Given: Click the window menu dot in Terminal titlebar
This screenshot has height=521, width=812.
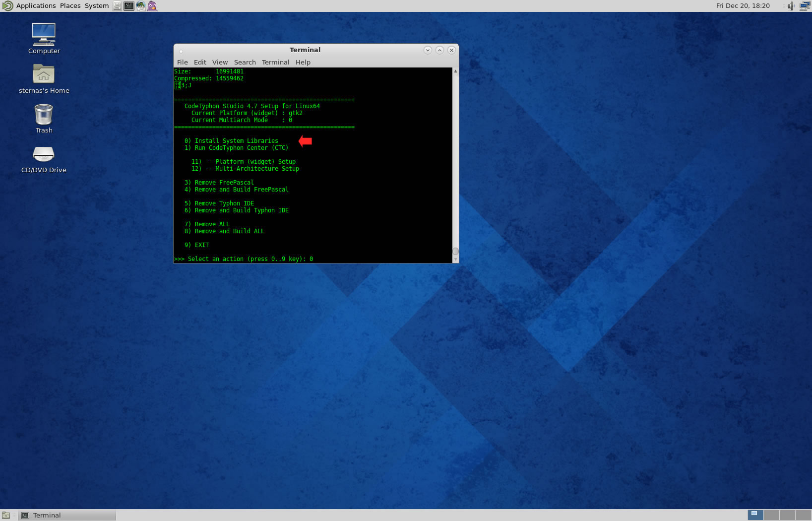Looking at the screenshot, I should pos(181,51).
